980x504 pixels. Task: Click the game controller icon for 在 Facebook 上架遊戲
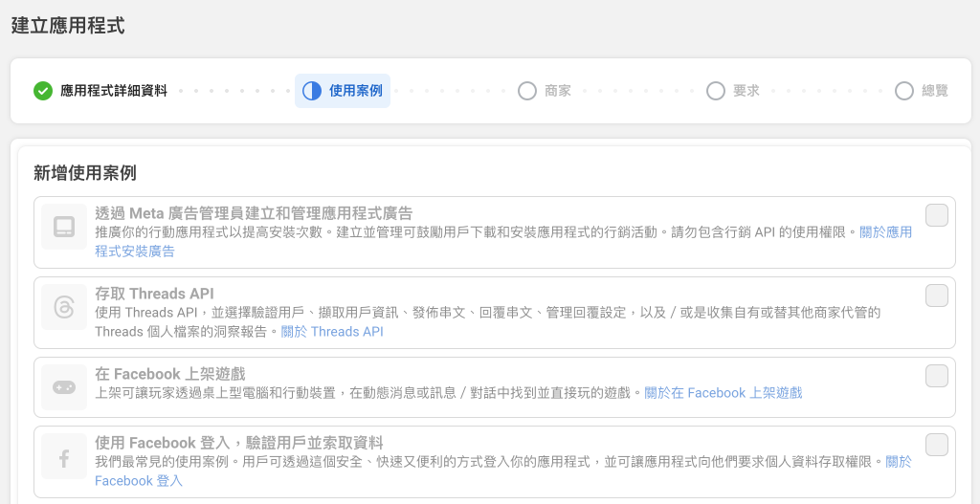pyautogui.click(x=64, y=387)
